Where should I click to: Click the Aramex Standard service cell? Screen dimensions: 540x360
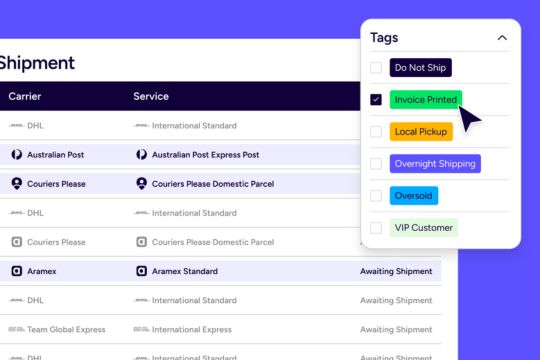185,271
